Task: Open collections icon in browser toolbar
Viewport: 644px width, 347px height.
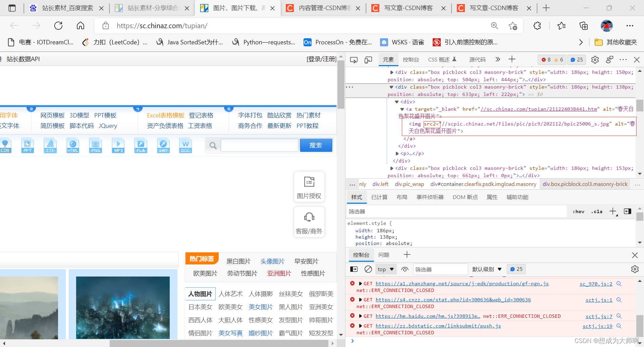Action: pos(584,26)
